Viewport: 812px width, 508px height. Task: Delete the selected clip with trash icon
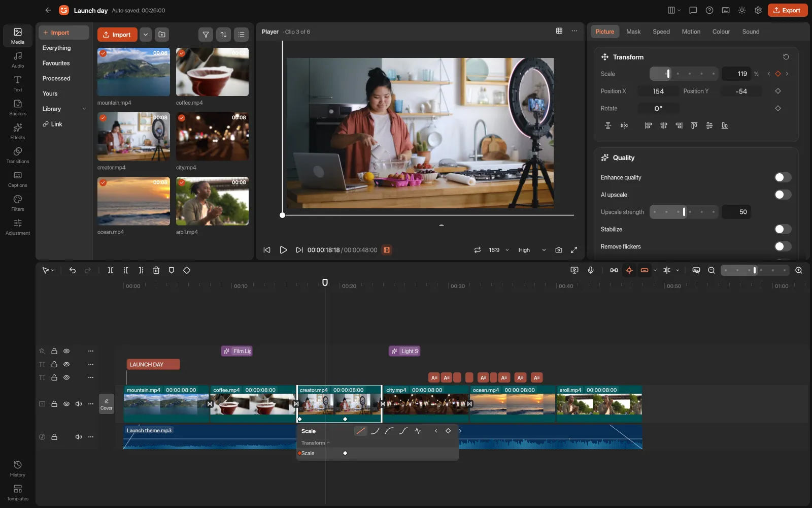point(156,270)
